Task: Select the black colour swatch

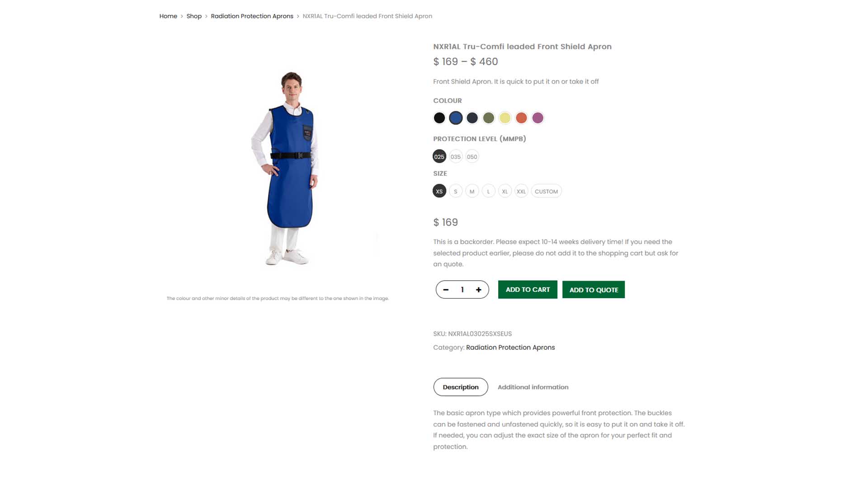Action: (x=439, y=118)
